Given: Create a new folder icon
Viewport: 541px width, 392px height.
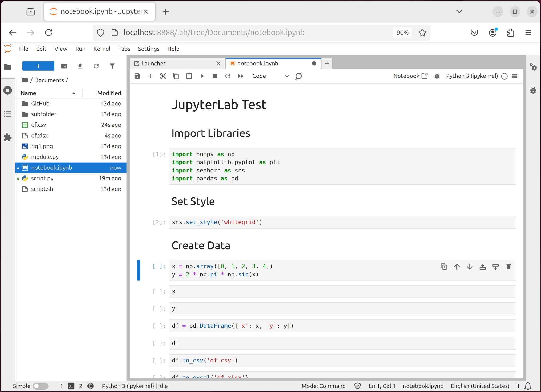Looking at the screenshot, I should click(x=64, y=66).
